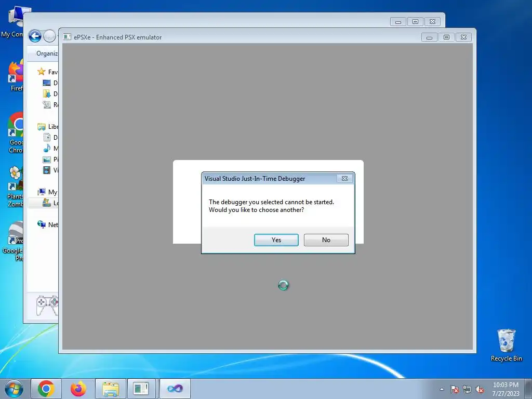Open muted volume tray icon
The width and height of the screenshot is (532, 399).
click(480, 389)
